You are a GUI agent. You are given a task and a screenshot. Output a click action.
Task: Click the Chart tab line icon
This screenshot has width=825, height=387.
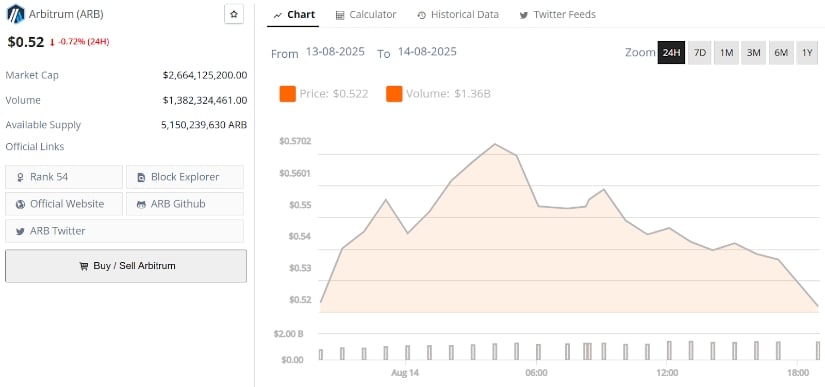[277, 15]
